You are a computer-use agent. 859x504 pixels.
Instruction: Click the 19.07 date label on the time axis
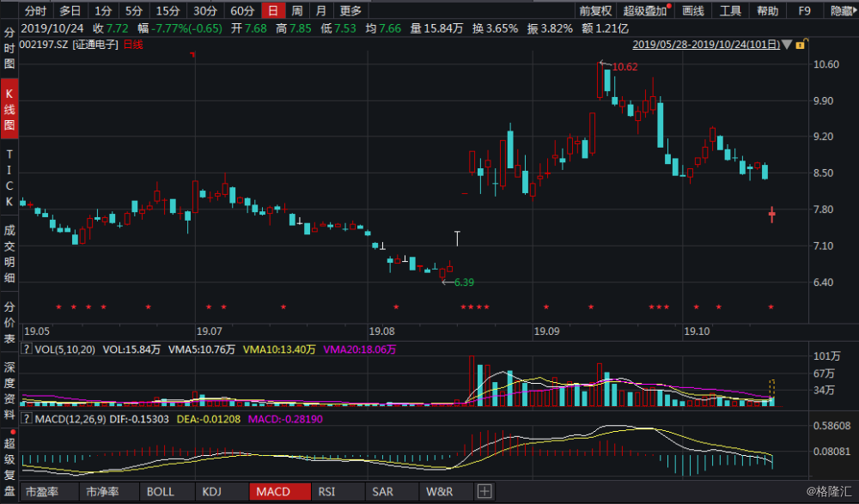[x=210, y=331]
